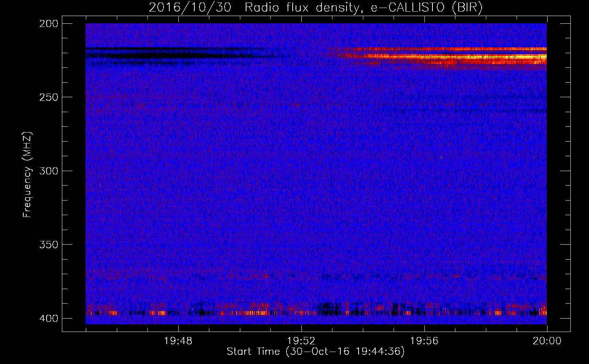Click the 'Frequency (MHZ)' y-axis label
589x364 pixels.
(x=28, y=175)
